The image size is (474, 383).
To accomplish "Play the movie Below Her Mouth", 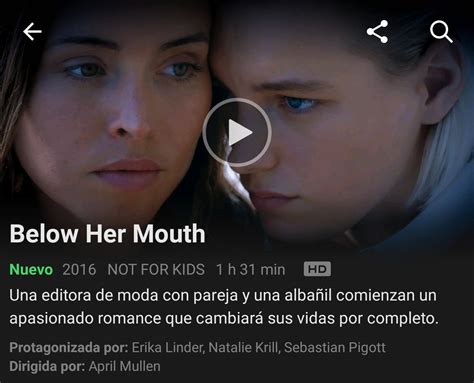I will click(237, 133).
